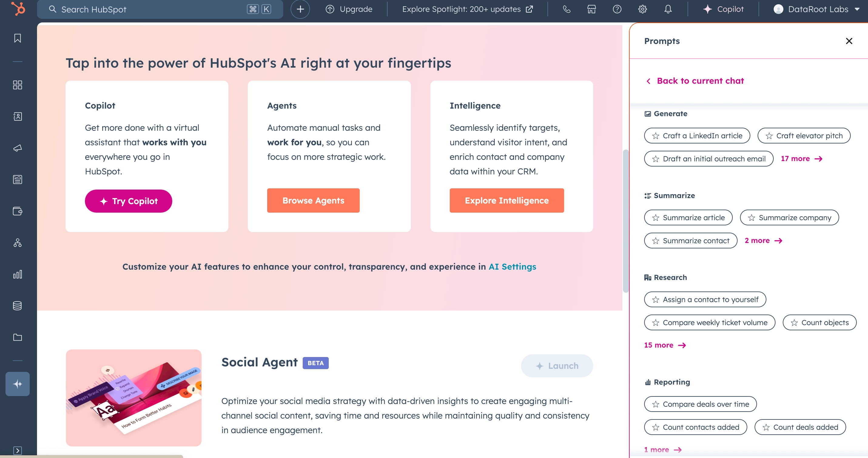This screenshot has width=868, height=458.
Task: Open the Marketplace/apps icon in top bar
Action: [x=591, y=9]
